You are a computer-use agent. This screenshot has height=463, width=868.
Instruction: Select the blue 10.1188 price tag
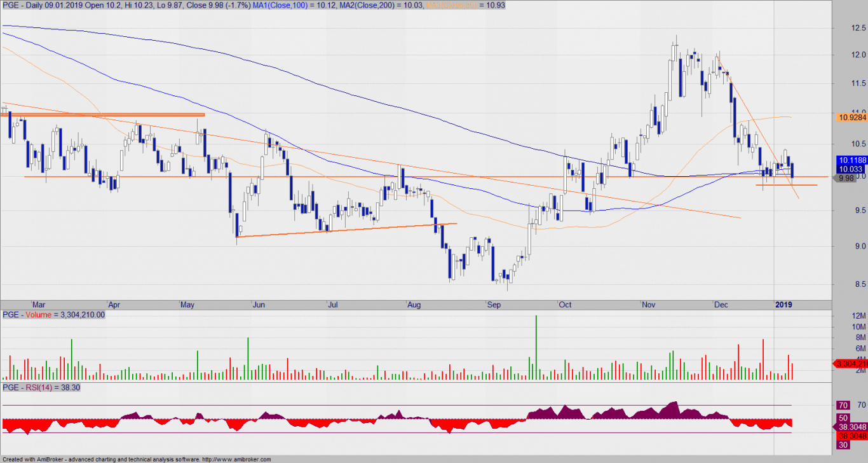851,160
